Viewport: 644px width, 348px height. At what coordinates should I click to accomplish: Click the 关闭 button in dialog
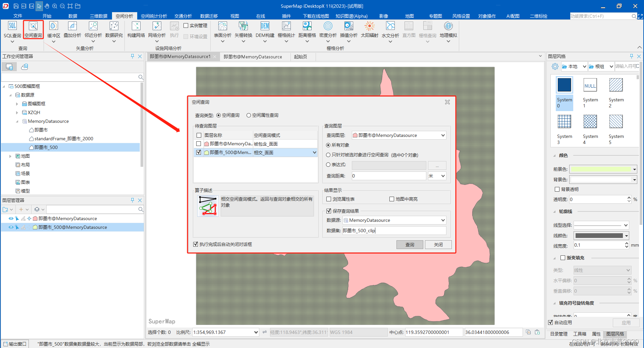(x=438, y=245)
